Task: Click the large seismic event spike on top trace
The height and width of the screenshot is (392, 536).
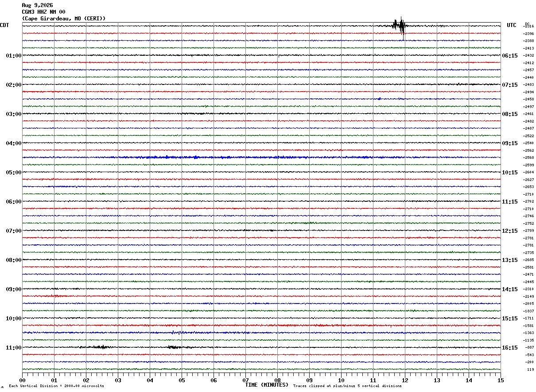Action: (x=400, y=27)
